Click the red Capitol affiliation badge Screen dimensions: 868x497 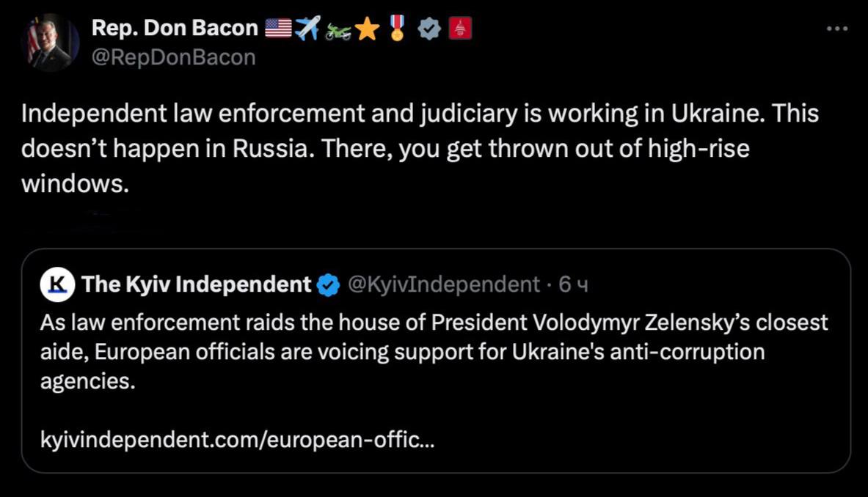click(x=460, y=29)
